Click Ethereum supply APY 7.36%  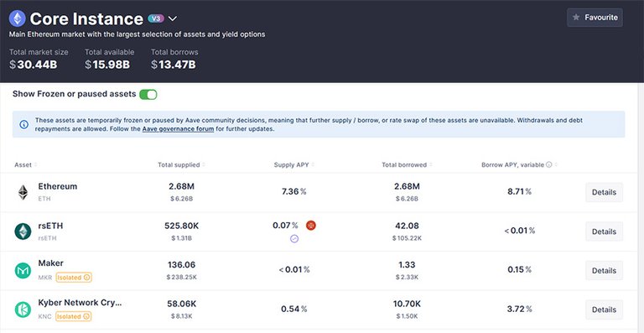click(293, 192)
